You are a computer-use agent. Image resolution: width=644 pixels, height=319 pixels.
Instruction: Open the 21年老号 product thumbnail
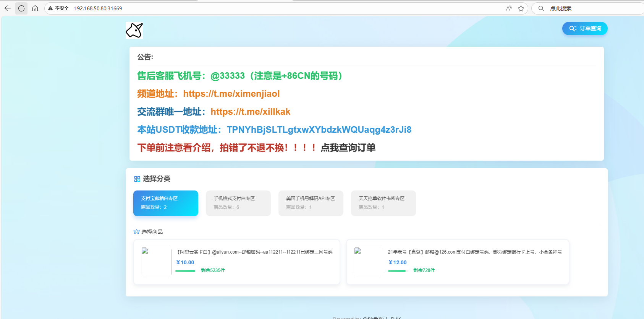pyautogui.click(x=369, y=262)
